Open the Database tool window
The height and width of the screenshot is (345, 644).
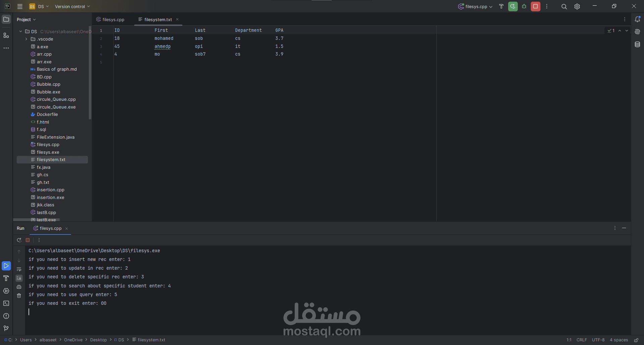click(638, 44)
